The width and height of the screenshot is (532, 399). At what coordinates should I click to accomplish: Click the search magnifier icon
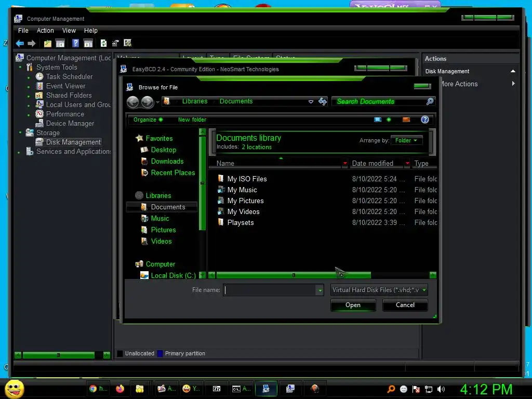430,101
